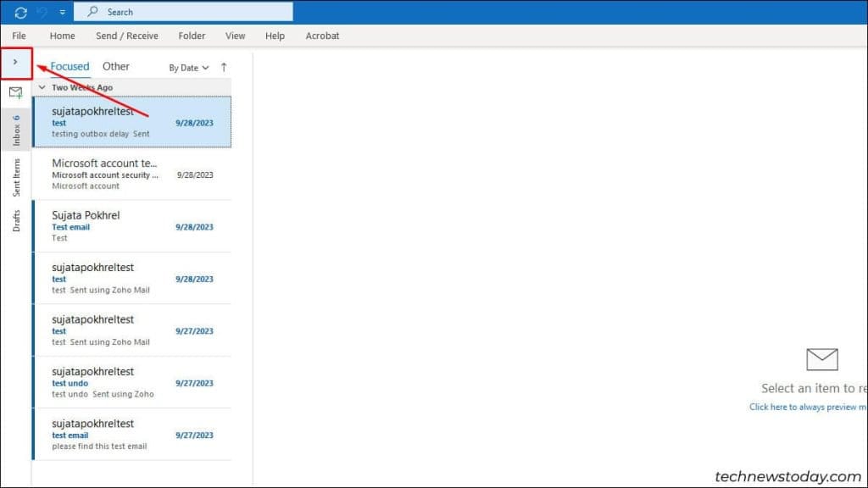Open the View ribbon tab
This screenshot has width=868, height=488.
pyautogui.click(x=235, y=36)
